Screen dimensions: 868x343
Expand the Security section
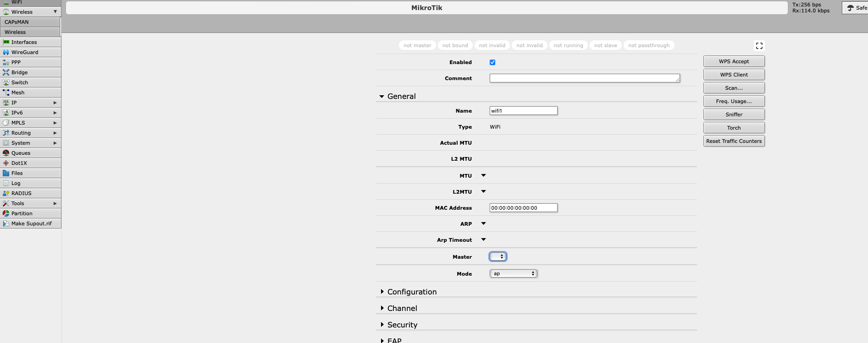click(x=382, y=325)
